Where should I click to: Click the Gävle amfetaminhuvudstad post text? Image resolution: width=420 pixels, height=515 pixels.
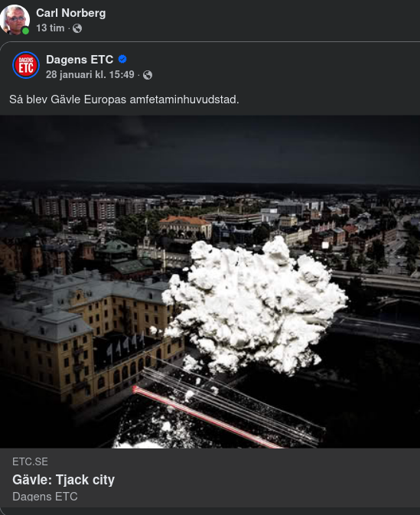(124, 99)
